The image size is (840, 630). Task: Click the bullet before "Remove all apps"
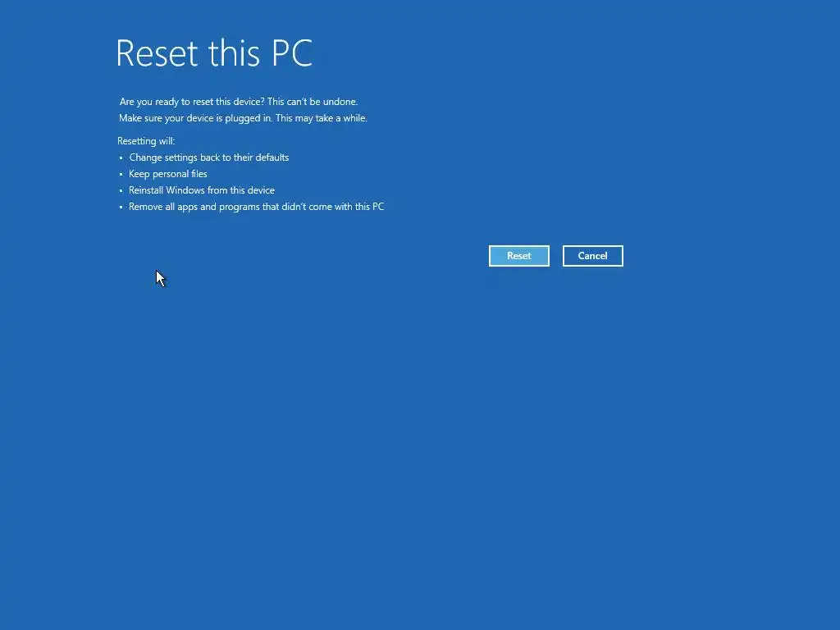[121, 207]
